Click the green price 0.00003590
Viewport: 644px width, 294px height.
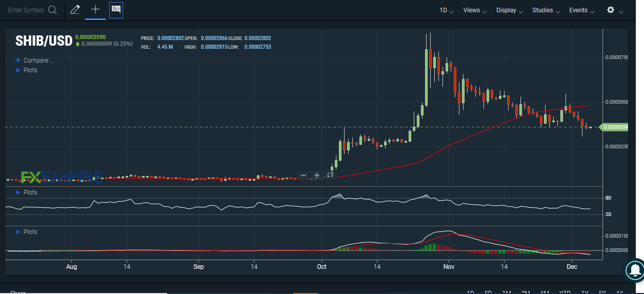(x=91, y=37)
